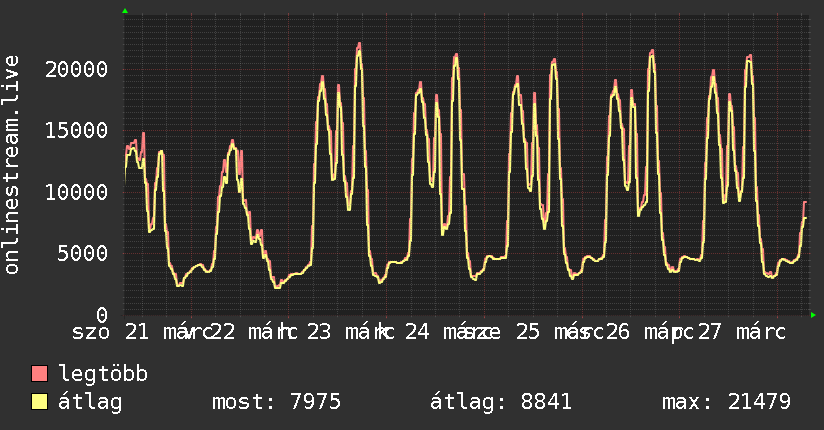Select the átlag legend label beside yellow swatch
The height and width of the screenshot is (430, 824).
tap(90, 402)
